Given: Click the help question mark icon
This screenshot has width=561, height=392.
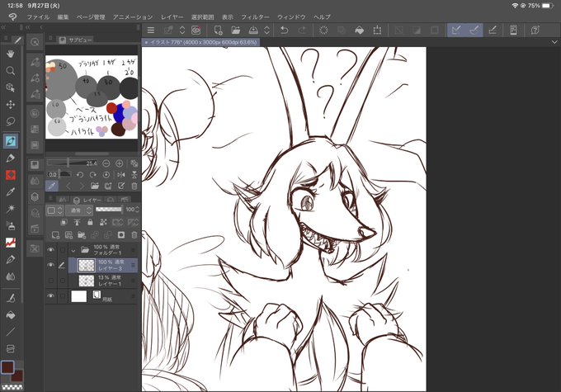Looking at the screenshot, I should [x=535, y=31].
